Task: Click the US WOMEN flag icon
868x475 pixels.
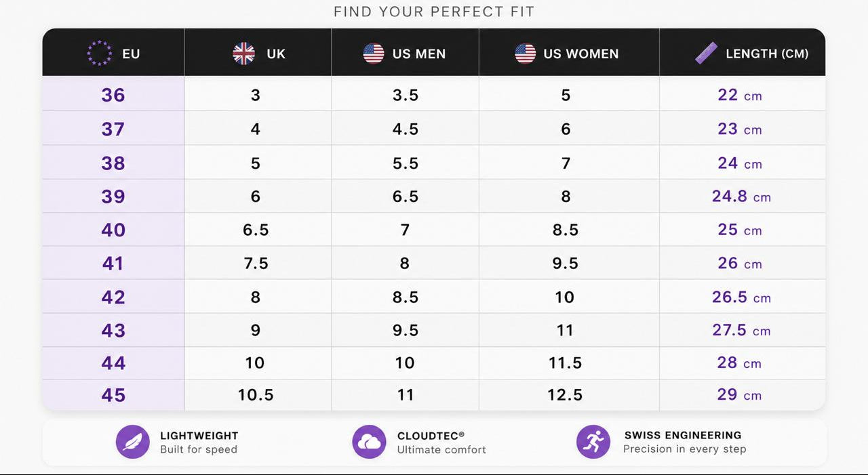Action: 525,53
